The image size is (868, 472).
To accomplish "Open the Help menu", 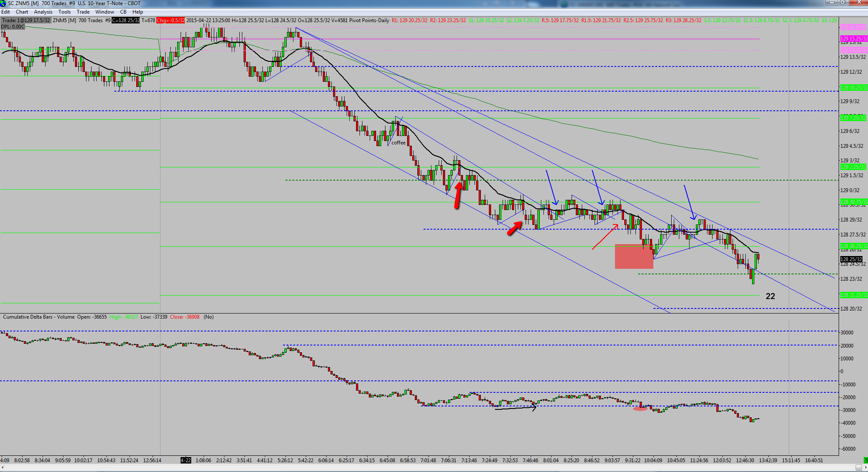I will coord(138,12).
